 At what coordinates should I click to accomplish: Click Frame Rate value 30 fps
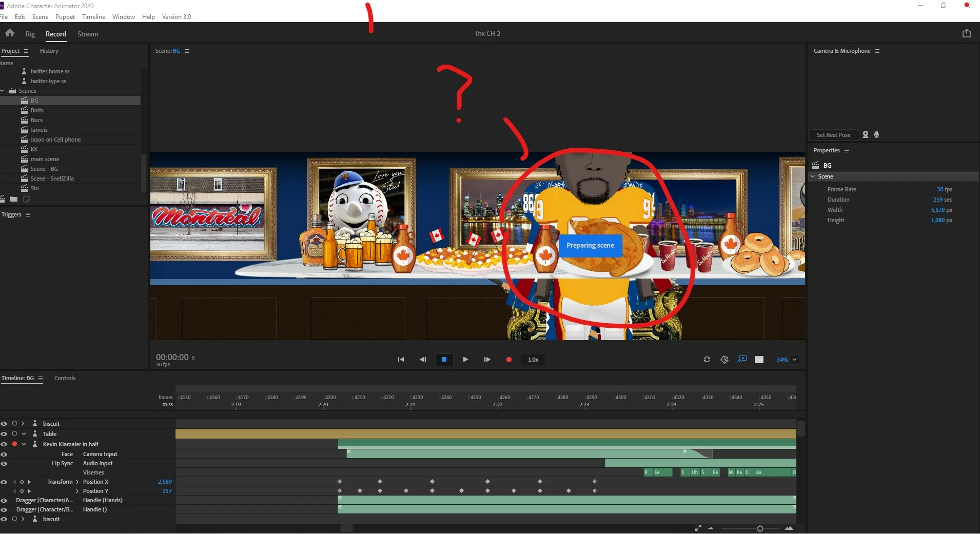click(944, 189)
